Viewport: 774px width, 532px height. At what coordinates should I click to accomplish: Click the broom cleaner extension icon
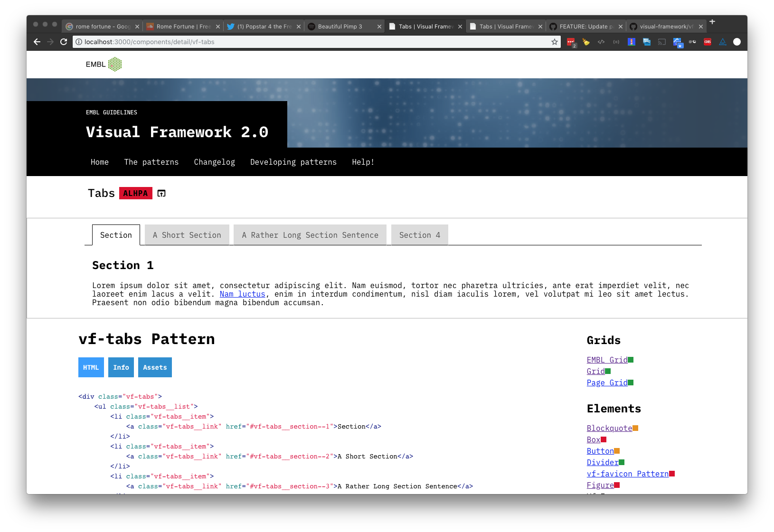[x=586, y=42]
